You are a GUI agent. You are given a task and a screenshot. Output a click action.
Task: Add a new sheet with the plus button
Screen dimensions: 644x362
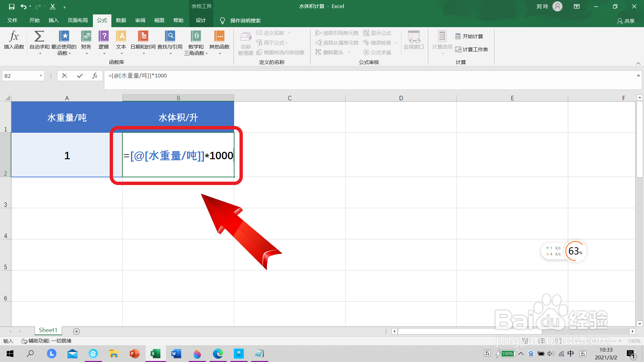(x=76, y=331)
